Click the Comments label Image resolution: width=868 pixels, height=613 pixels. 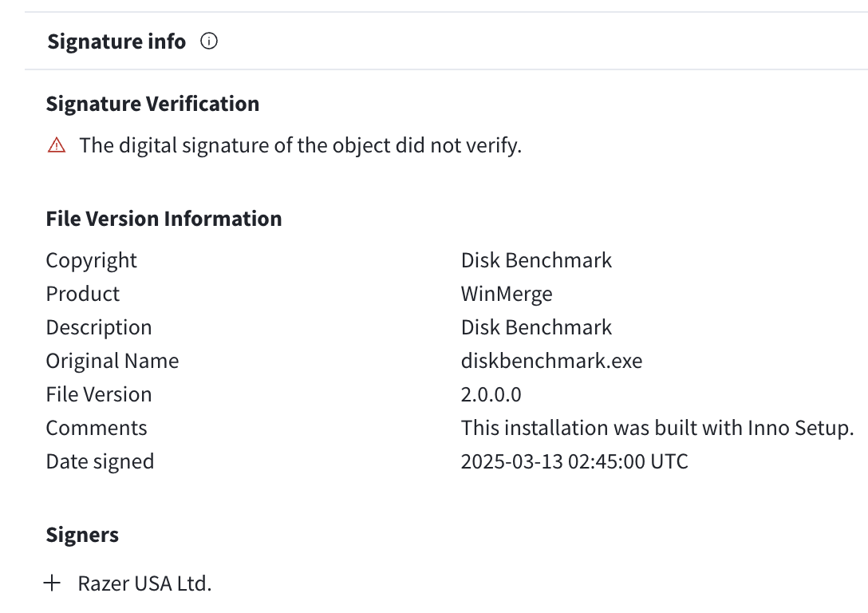click(x=97, y=428)
